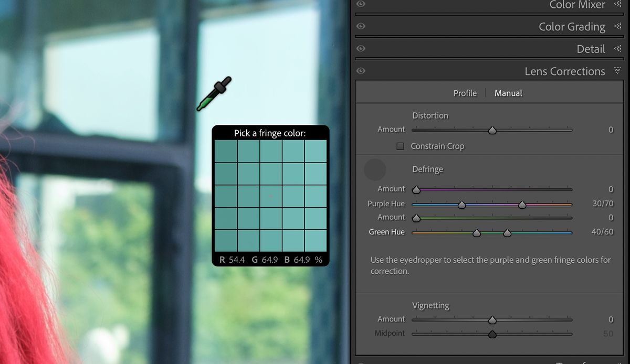
Task: Click the "Pick a fringe color:" heading
Action: 270,133
